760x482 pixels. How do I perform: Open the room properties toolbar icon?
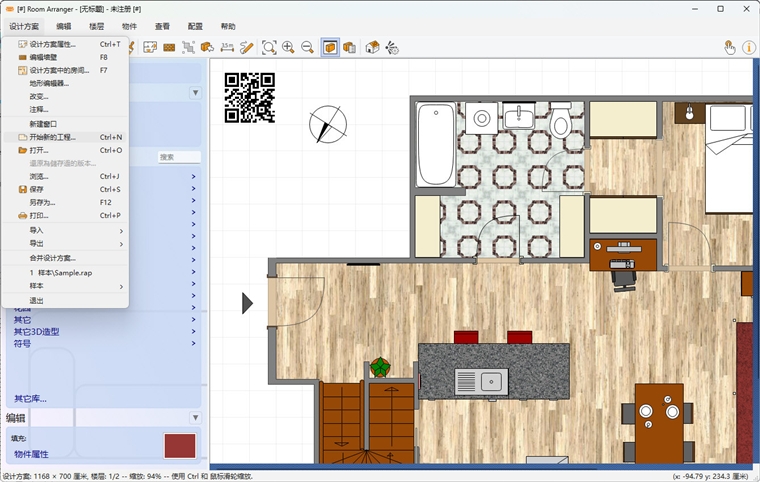[x=150, y=48]
